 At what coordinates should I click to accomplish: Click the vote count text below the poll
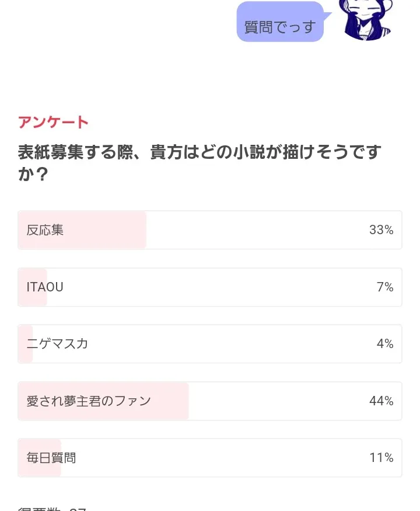pos(52,507)
